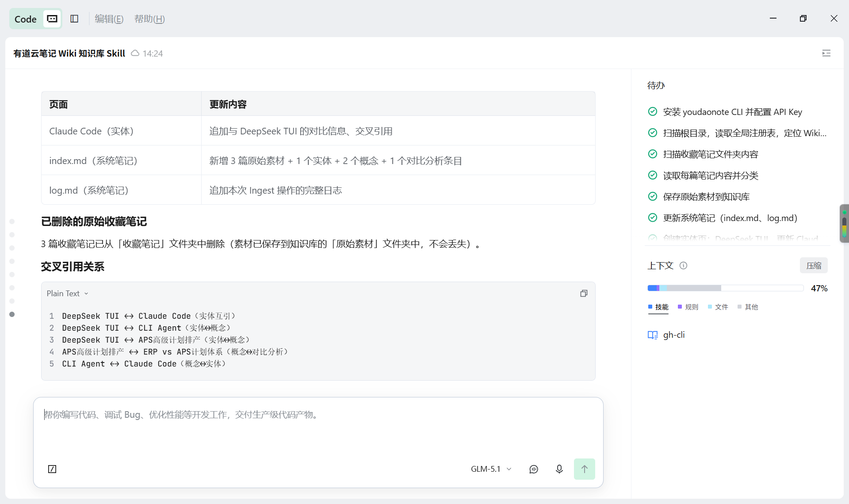This screenshot has width=849, height=504.
Task: Click the cloud sync icon beside 14:24
Action: pos(135,53)
